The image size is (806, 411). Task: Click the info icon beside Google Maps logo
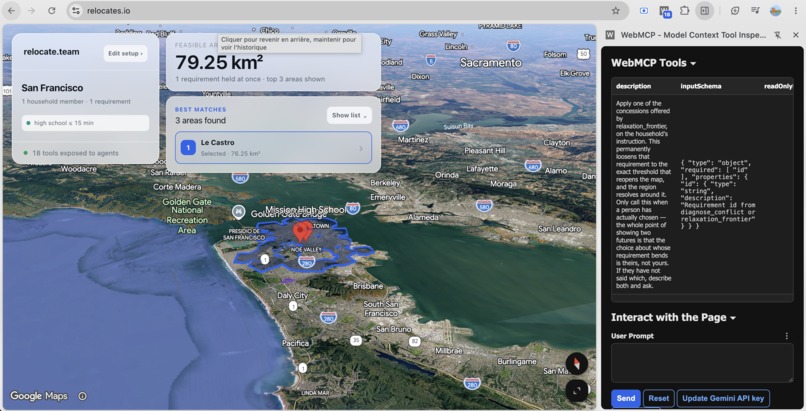coord(82,396)
